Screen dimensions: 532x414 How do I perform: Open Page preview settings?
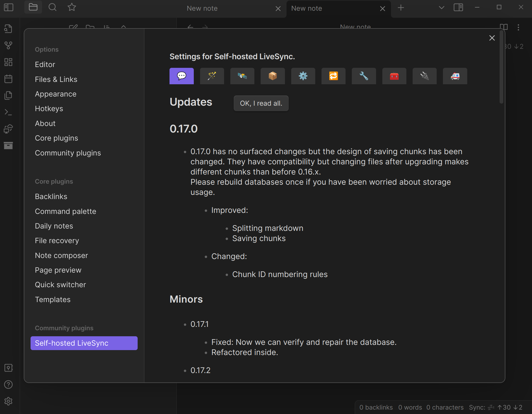(x=84, y=270)
